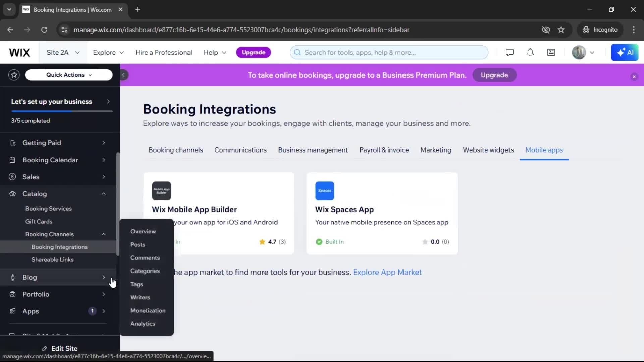Select Categories in Blog flyout menu

coord(145,271)
